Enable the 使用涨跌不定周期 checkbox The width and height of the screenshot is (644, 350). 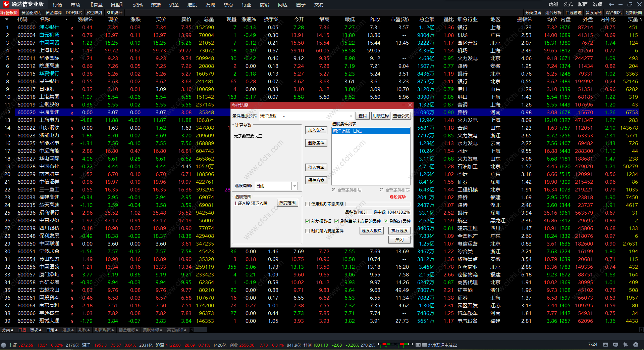coord(307,204)
